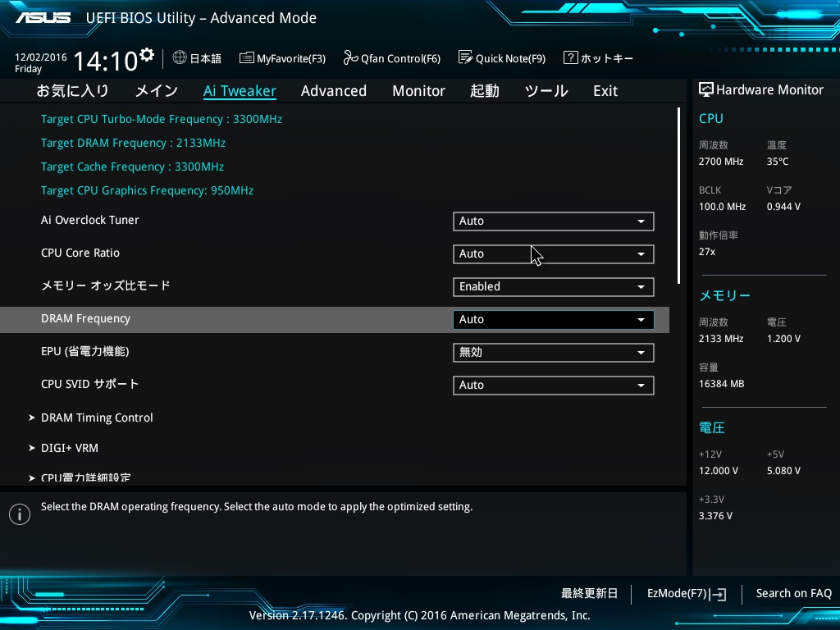Select the メモリー オッズ比モード label
The image size is (840, 630).
[106, 285]
